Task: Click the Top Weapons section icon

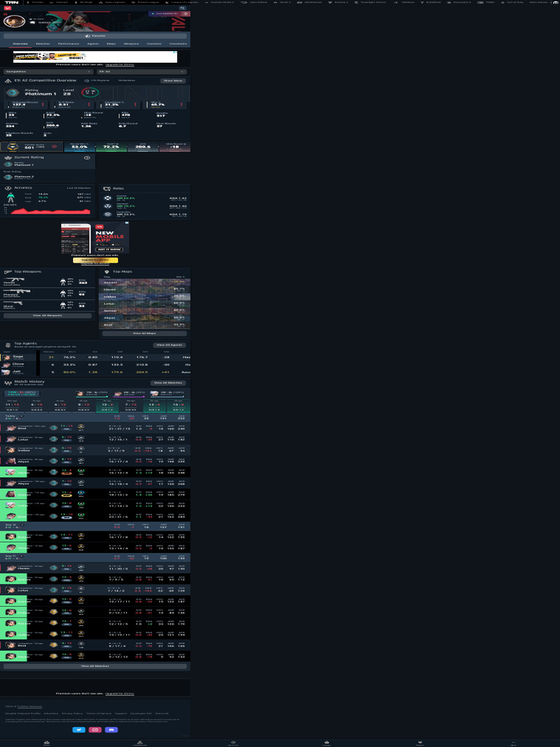Action: pos(7,271)
